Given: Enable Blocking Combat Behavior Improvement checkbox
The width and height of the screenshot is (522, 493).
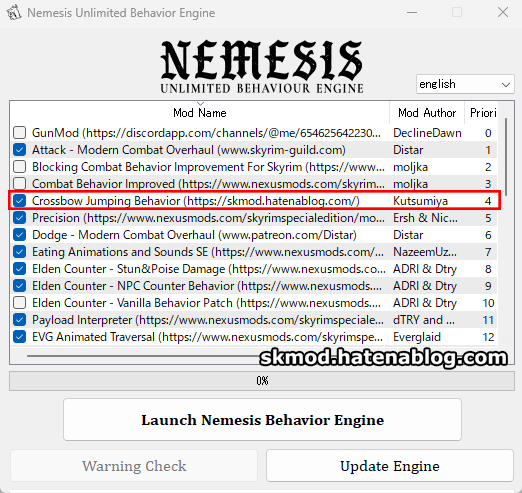Looking at the screenshot, I should click(20, 166).
